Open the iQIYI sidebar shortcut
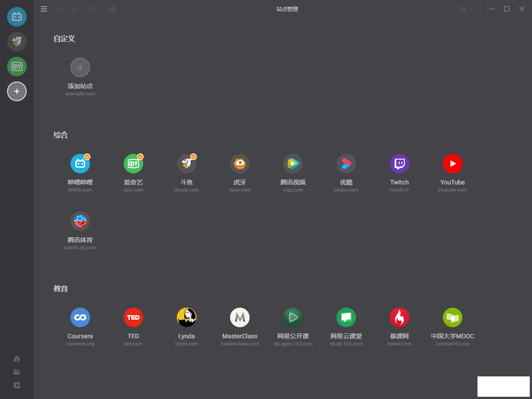 17,66
